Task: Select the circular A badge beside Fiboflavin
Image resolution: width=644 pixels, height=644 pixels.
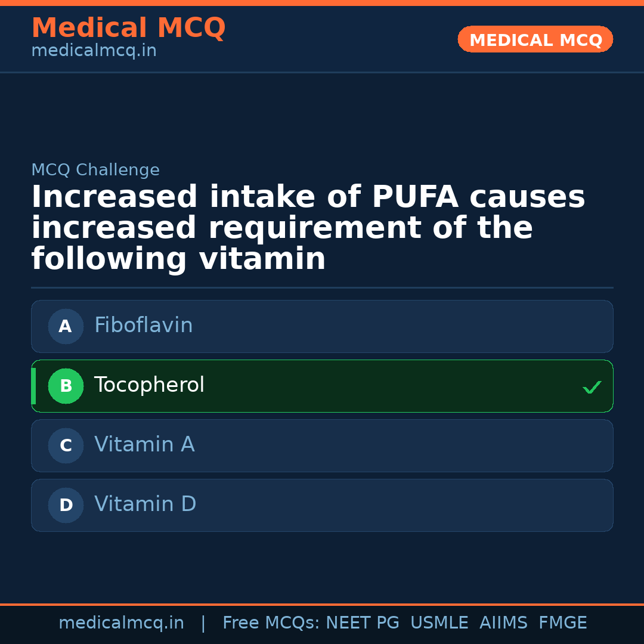Action: tap(66, 326)
